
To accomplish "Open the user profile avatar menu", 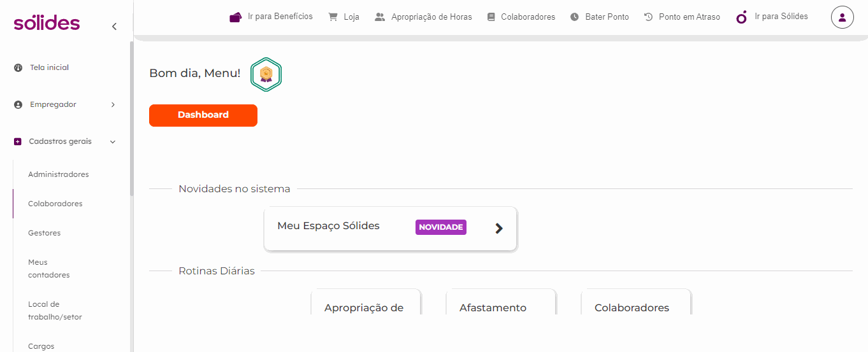I will [x=842, y=17].
